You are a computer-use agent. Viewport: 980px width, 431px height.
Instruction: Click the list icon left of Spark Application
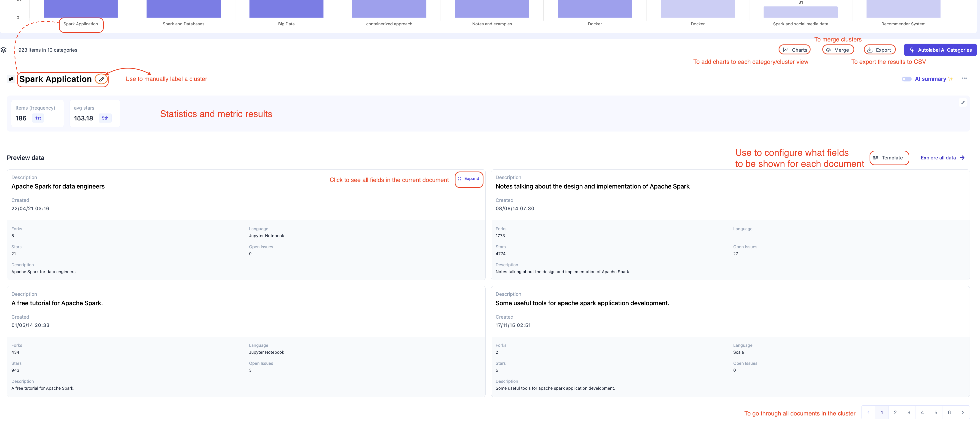[x=11, y=79]
